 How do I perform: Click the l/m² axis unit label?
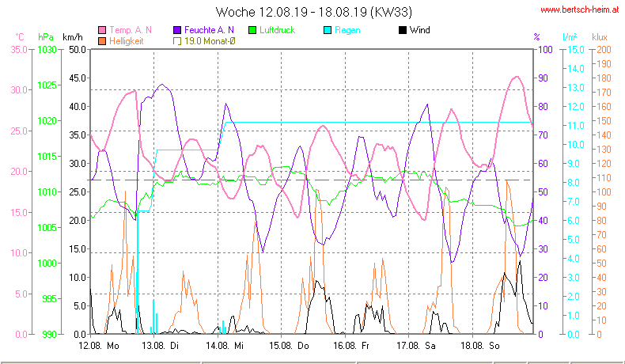point(570,37)
